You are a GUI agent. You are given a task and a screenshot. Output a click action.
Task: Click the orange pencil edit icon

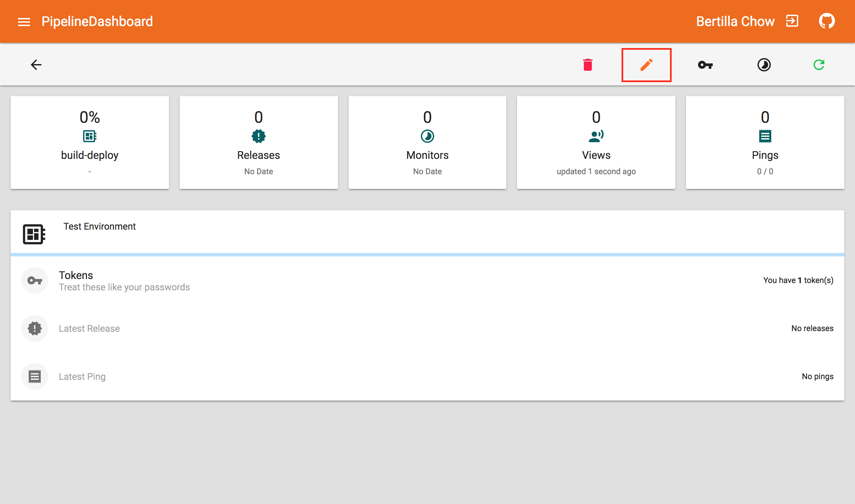click(x=646, y=64)
